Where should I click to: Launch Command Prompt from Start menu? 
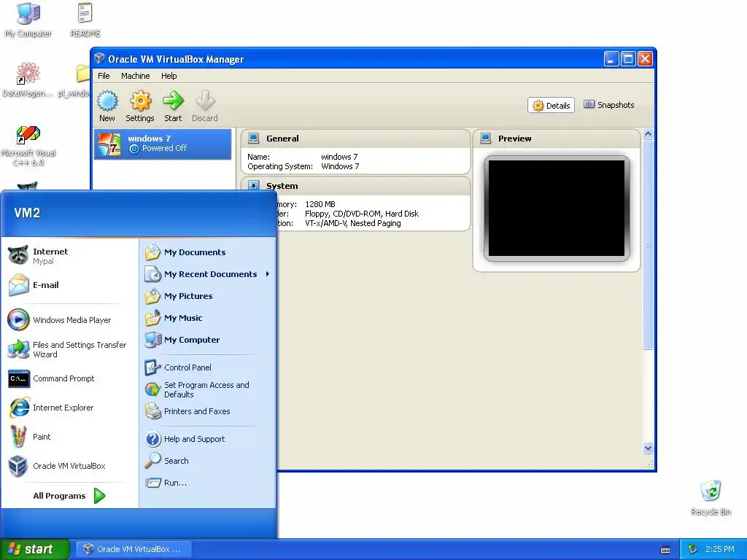71,378
